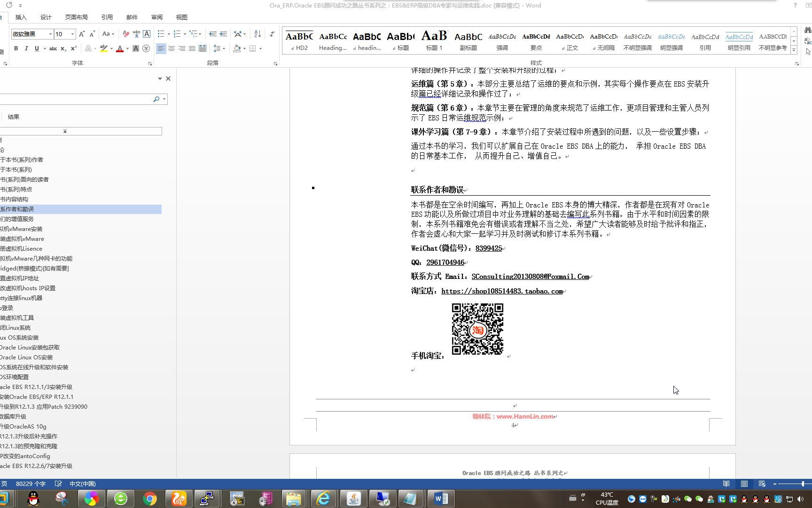
Task: Click the clear formatting eraser icon
Action: [126, 34]
